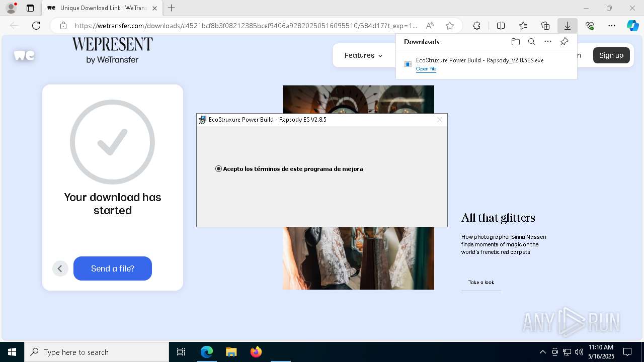
Task: Launch the Copilot sidebar icon
Action: [x=632, y=26]
